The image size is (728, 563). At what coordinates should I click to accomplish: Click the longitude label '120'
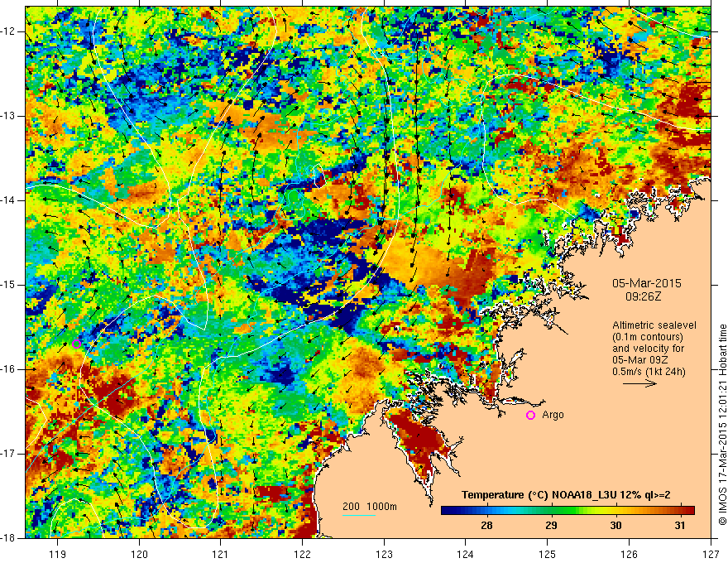coord(139,554)
